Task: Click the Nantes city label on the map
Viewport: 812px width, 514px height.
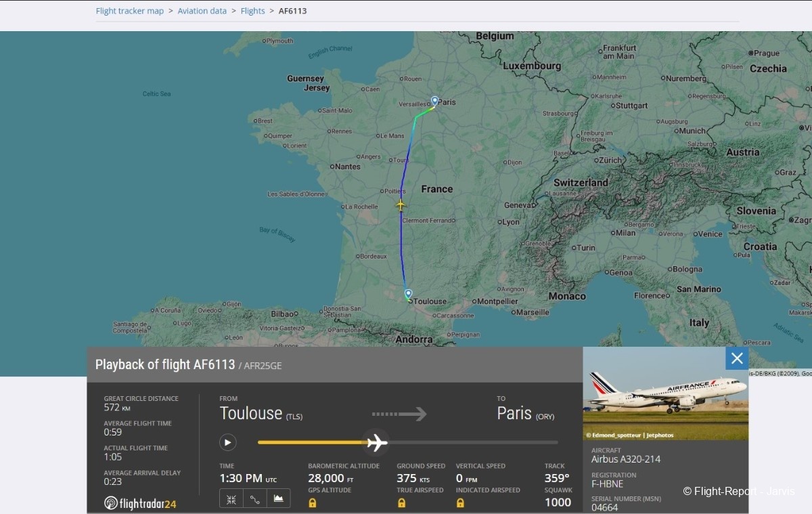Action: pyautogui.click(x=348, y=166)
